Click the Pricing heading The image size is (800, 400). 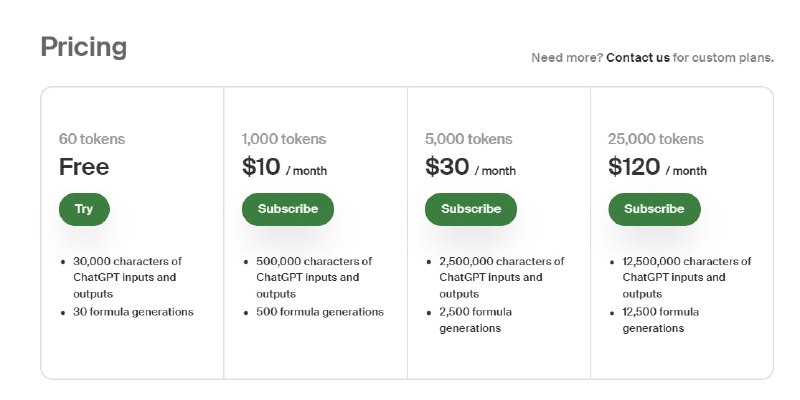coord(84,47)
